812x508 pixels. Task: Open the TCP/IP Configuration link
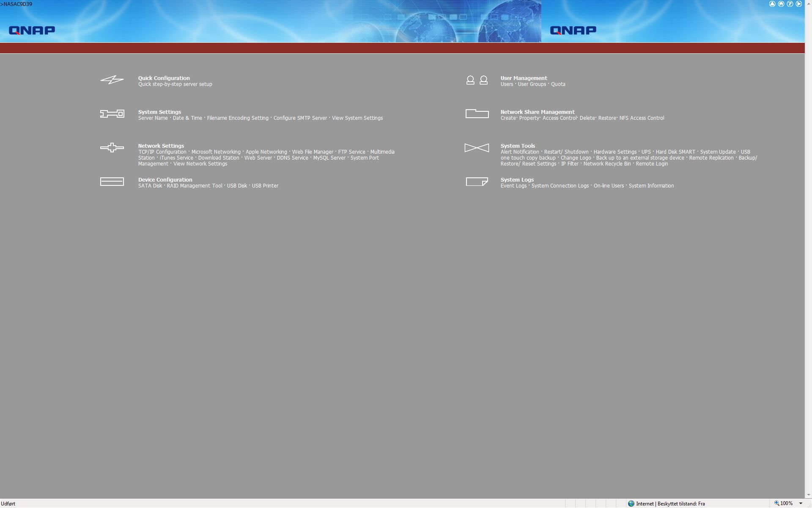coord(162,152)
